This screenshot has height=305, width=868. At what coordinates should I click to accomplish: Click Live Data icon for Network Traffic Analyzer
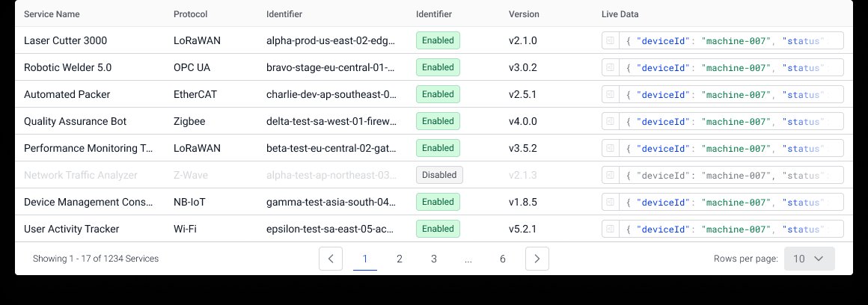pos(611,175)
